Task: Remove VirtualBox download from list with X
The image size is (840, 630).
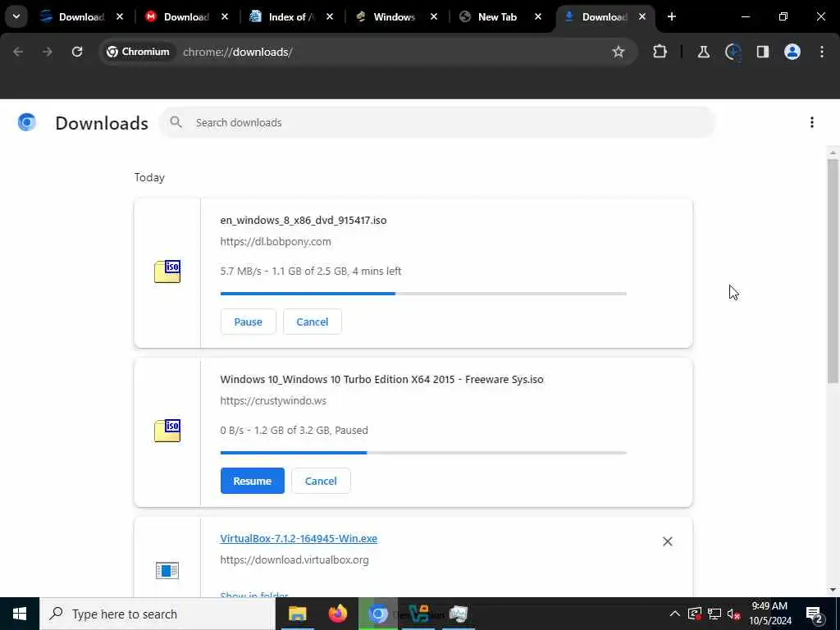Action: pos(668,541)
